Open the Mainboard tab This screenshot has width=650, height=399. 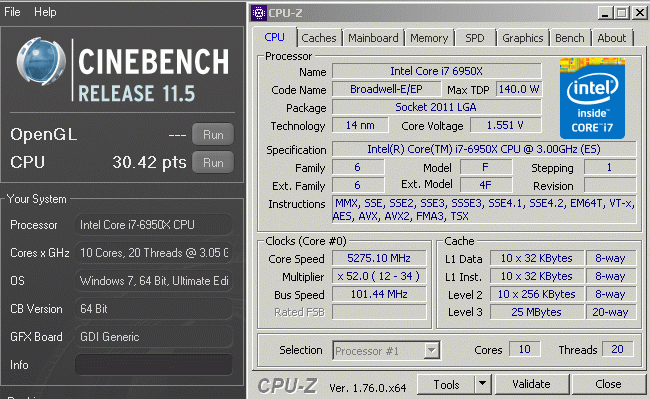(373, 38)
